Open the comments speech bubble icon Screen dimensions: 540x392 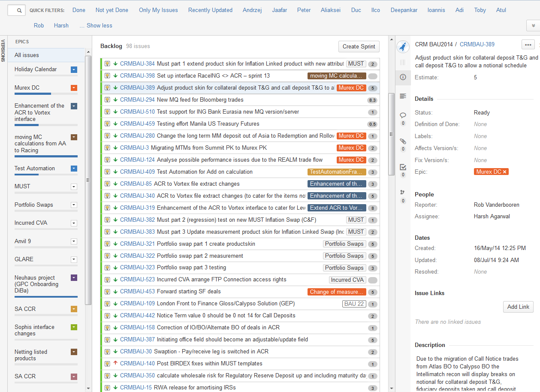pos(403,115)
